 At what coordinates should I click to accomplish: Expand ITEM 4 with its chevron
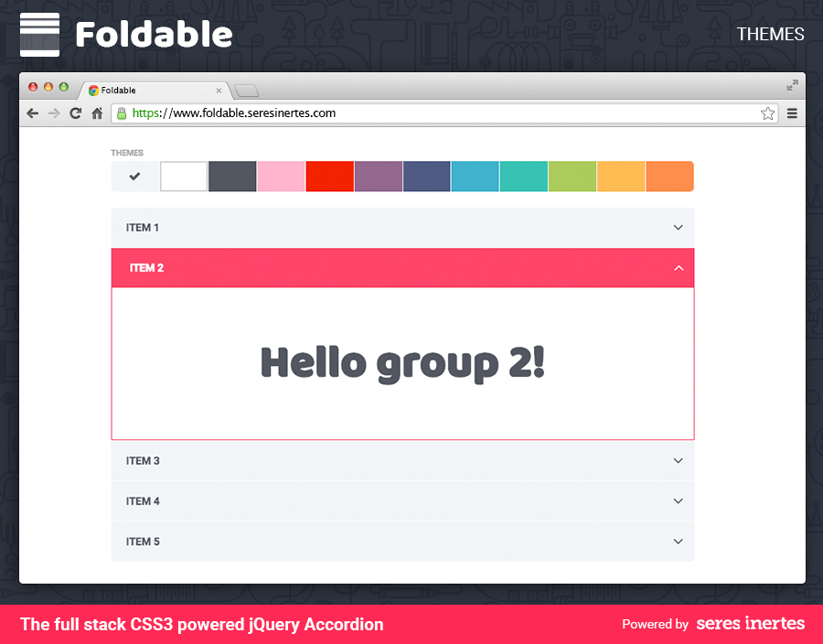click(679, 501)
